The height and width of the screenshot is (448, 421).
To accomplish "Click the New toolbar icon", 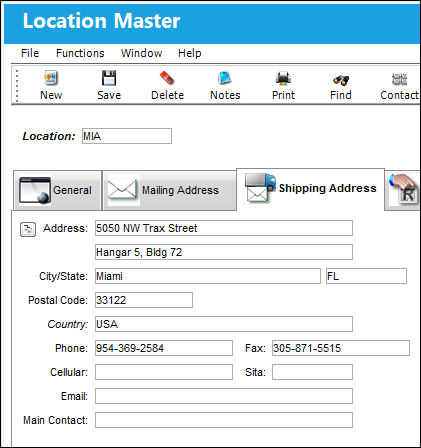I will (51, 78).
